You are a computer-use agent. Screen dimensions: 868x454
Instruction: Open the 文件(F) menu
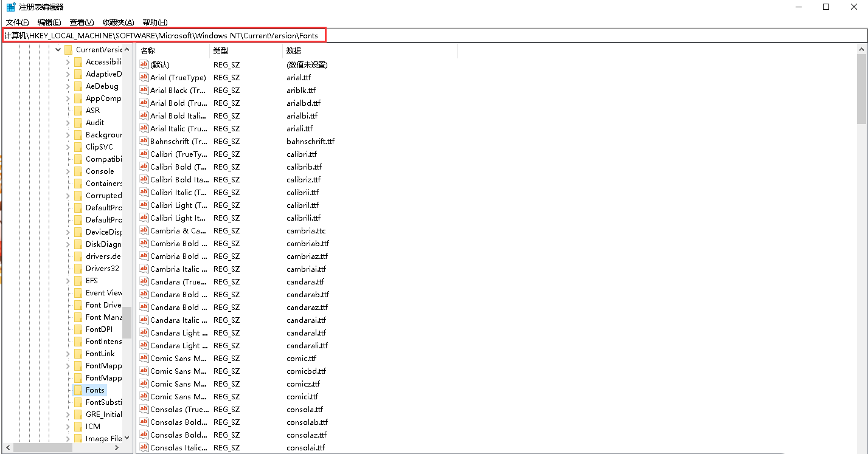(x=17, y=22)
